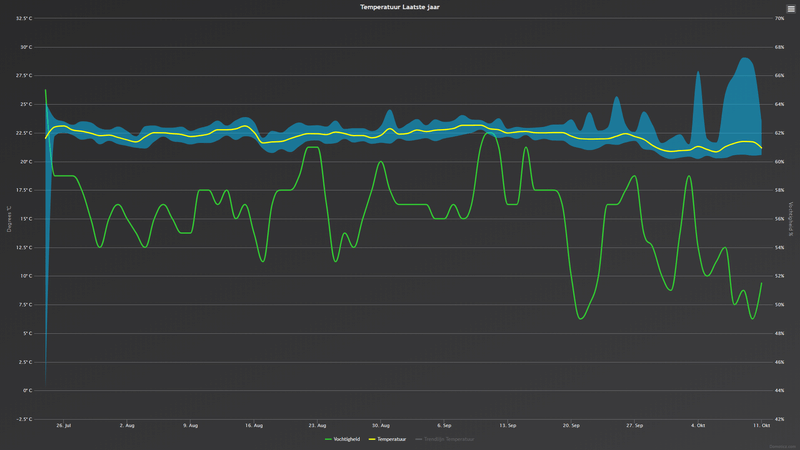Screen dimensions: 800x450
Task: Click the 27.5° C temperature axis label
Action: point(24,76)
